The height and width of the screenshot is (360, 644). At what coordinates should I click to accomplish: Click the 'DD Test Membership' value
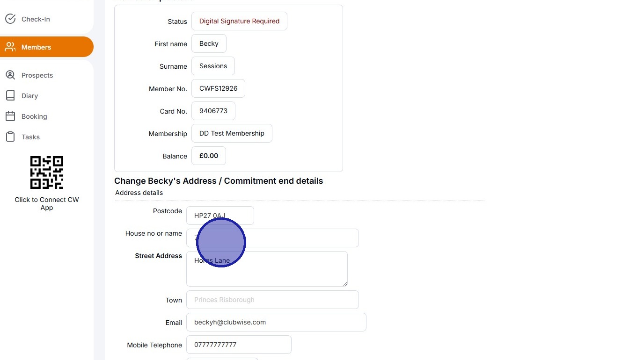coord(232,133)
